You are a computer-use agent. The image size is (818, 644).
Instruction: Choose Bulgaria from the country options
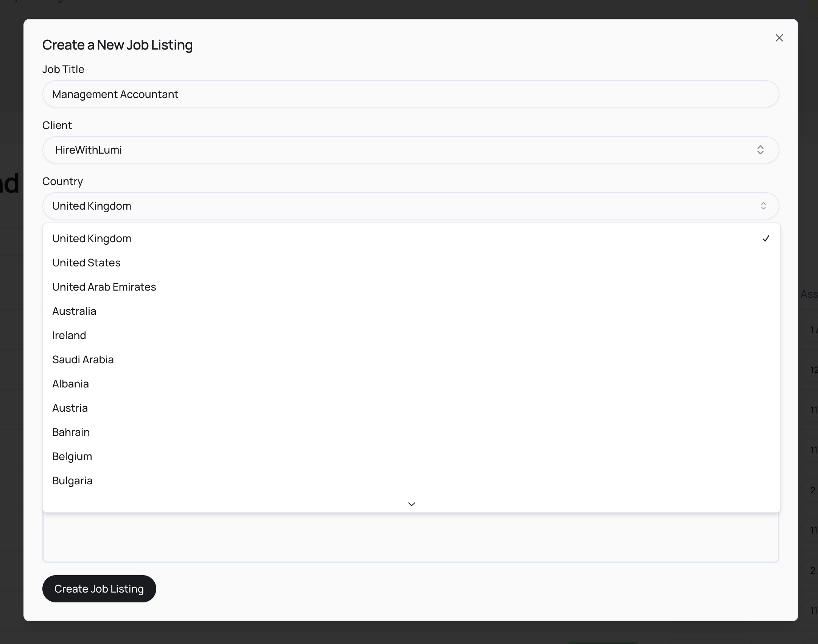click(72, 481)
